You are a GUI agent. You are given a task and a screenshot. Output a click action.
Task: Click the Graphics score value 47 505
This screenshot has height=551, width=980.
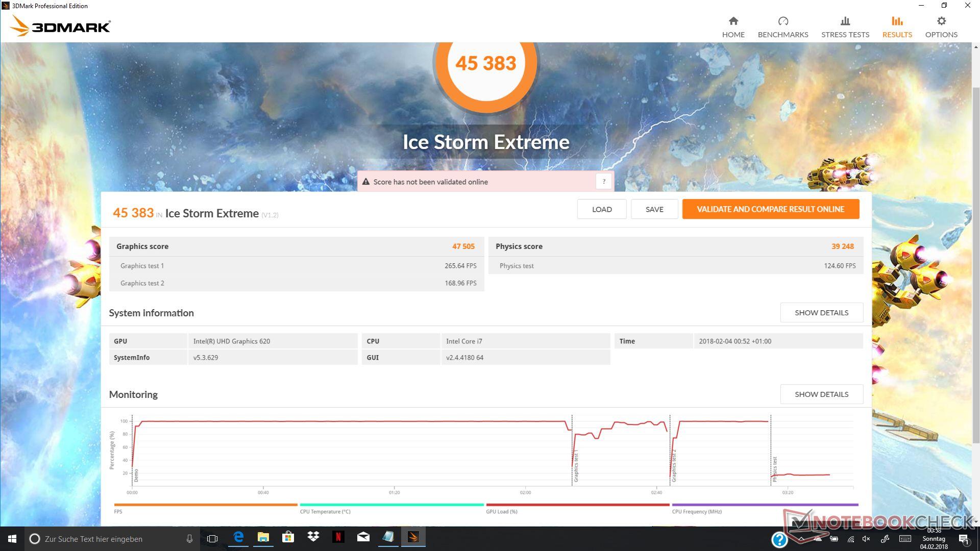point(463,246)
